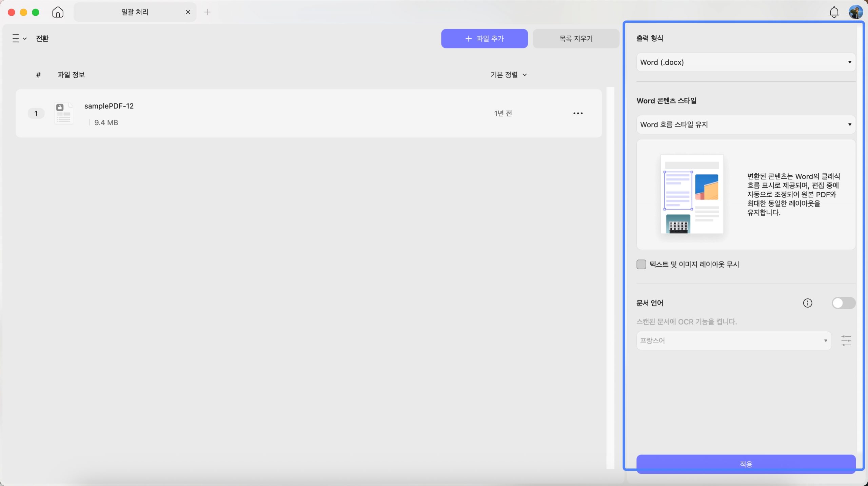This screenshot has width=868, height=486.
Task: Open the notifications bell
Action: pos(834,12)
